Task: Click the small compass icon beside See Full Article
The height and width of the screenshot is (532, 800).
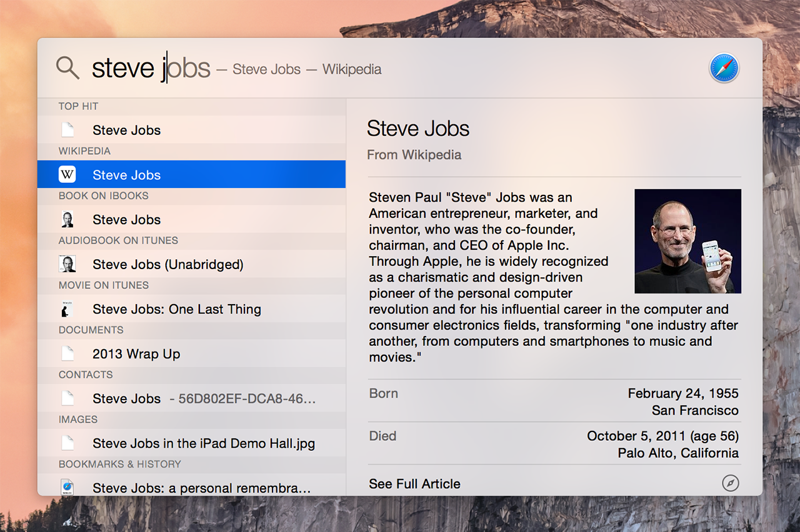Action: coord(730,483)
